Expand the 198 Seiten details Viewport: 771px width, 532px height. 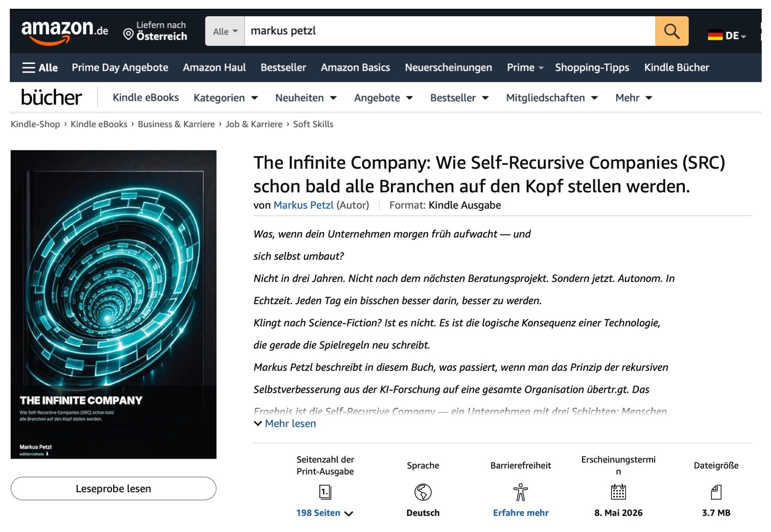click(x=325, y=513)
